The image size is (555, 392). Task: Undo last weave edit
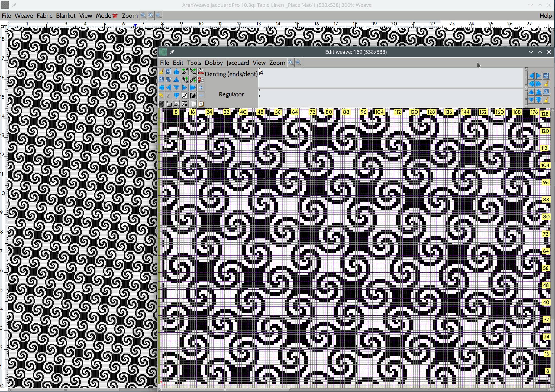click(x=161, y=96)
